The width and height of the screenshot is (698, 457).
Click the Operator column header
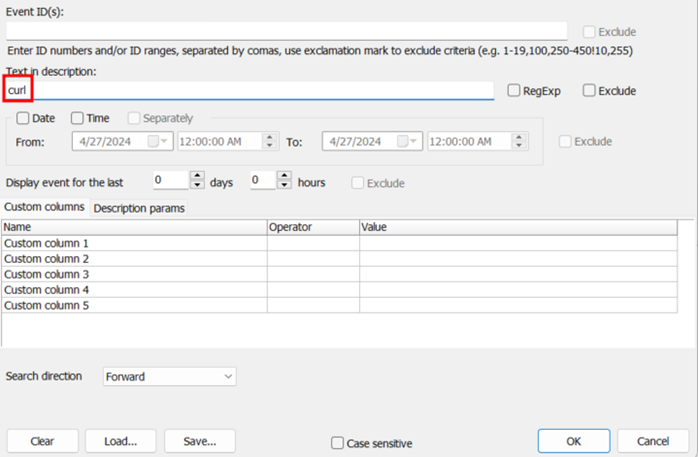tap(313, 227)
